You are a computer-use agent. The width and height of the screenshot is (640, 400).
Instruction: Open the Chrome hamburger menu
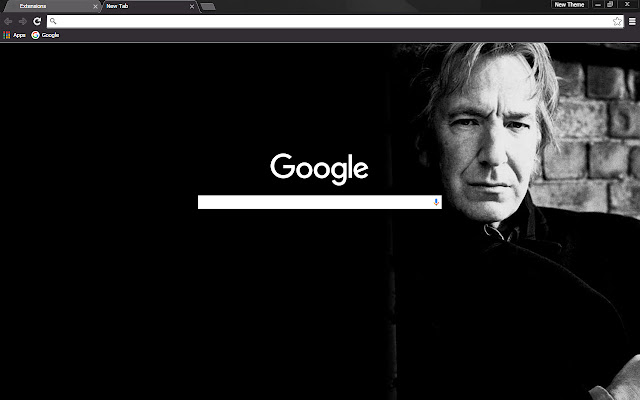(x=632, y=21)
